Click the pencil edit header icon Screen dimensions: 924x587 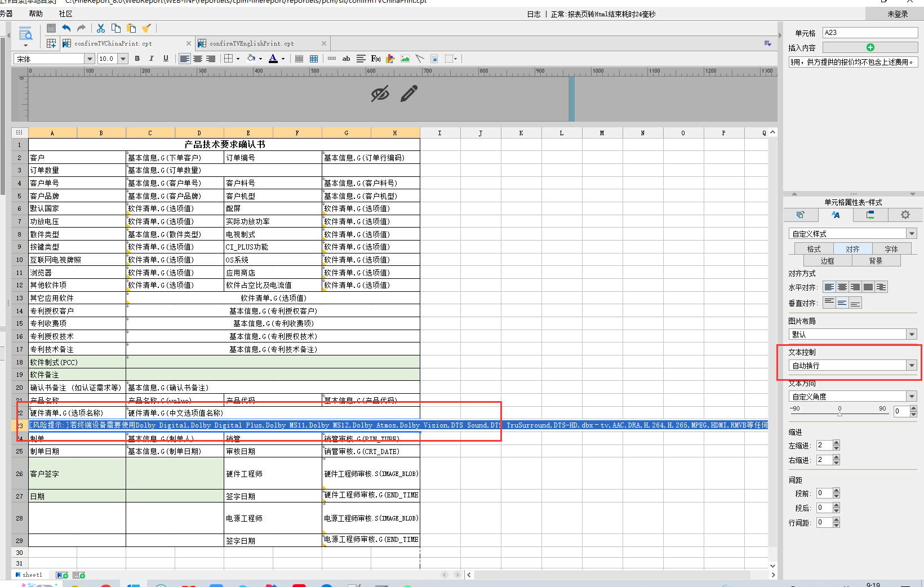(x=409, y=94)
